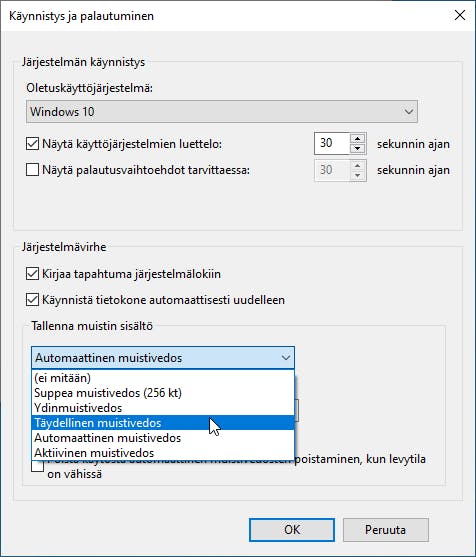Disable Käynnistä tietokone automaattisesti uudelleen
The width and height of the screenshot is (476, 557).
[x=32, y=300]
